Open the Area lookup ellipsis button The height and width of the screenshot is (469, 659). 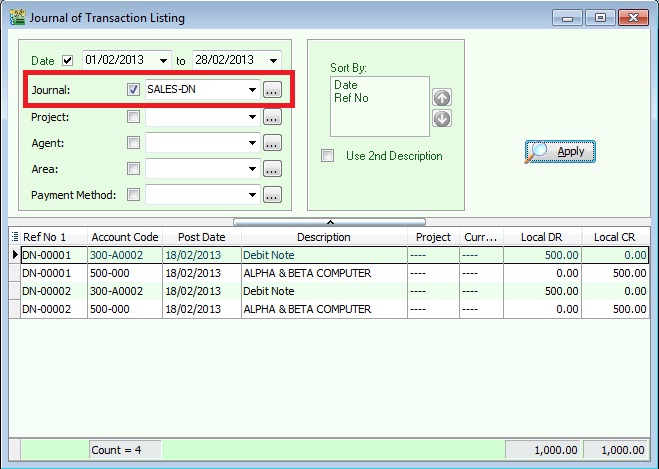pos(272,169)
